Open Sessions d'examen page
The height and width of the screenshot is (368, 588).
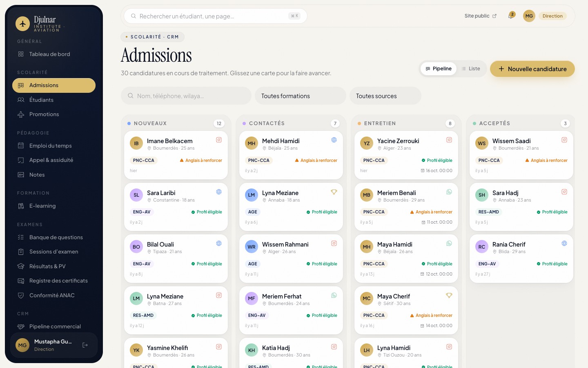[54, 251]
